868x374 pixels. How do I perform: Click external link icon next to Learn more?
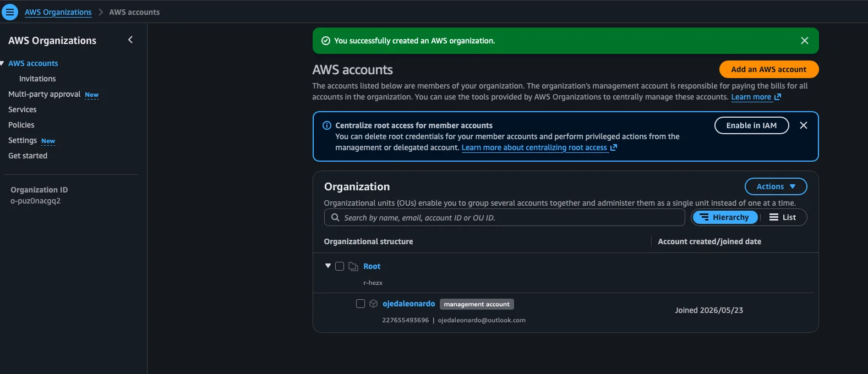point(777,97)
